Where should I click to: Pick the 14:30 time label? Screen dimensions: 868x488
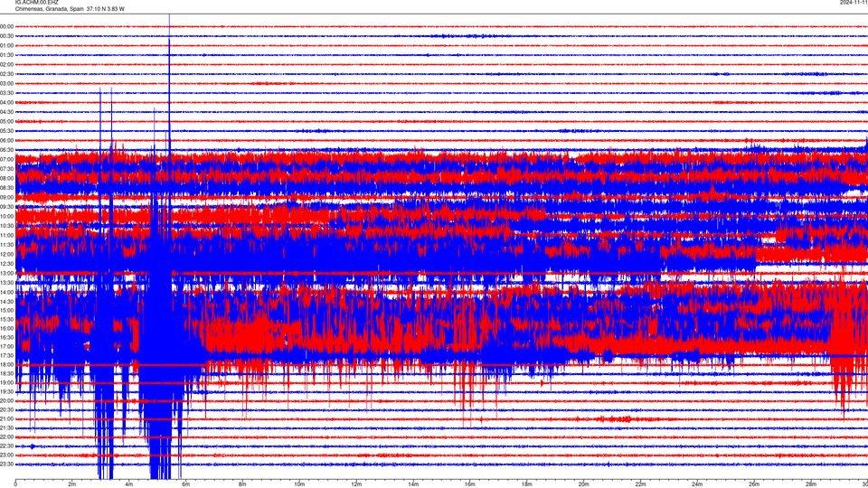click(x=7, y=302)
